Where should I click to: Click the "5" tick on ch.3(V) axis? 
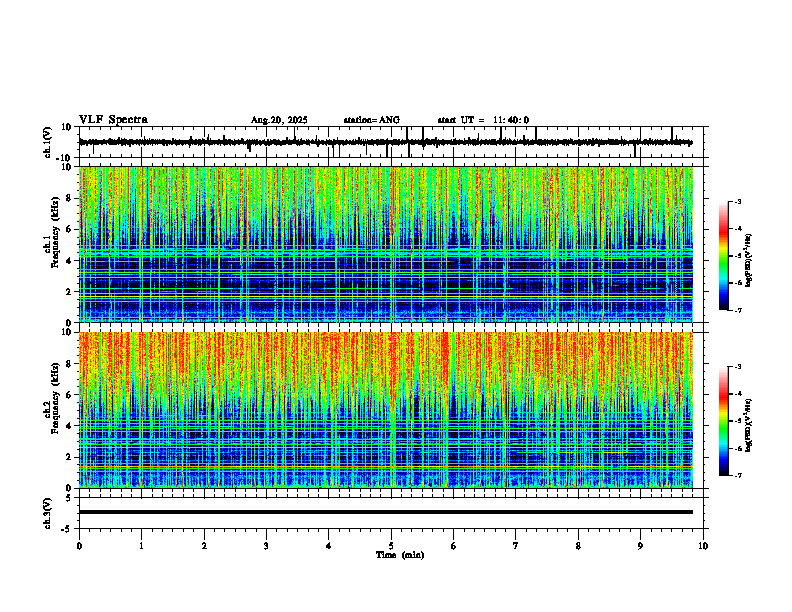pos(70,498)
